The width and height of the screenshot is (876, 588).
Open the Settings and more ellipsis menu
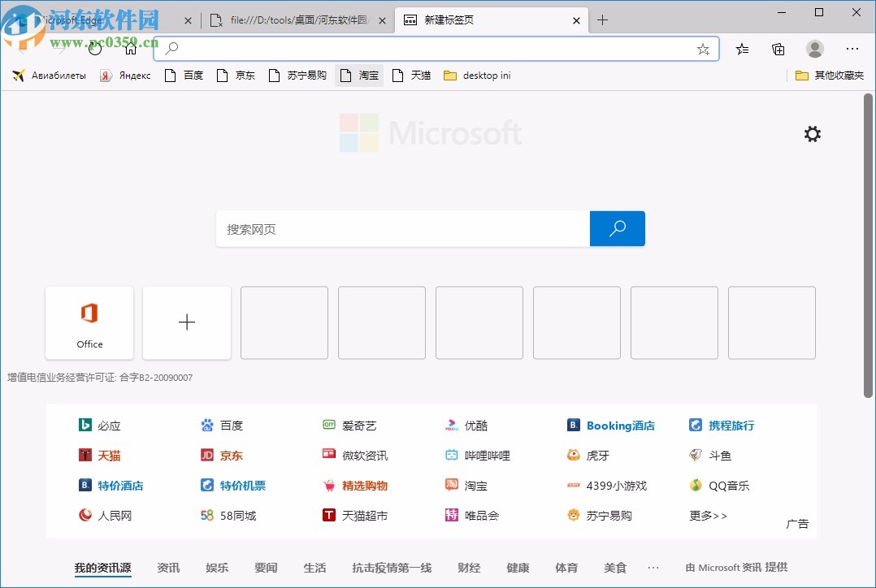tap(852, 49)
